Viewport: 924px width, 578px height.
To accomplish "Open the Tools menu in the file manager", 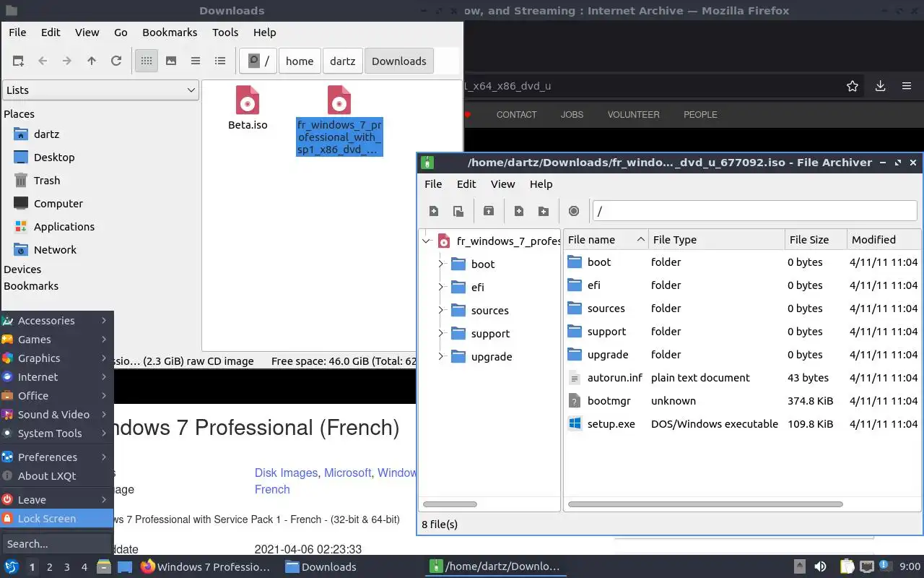I will (225, 33).
